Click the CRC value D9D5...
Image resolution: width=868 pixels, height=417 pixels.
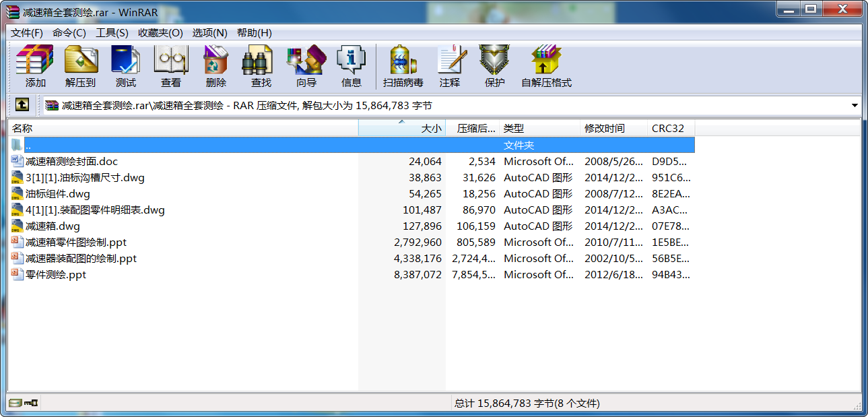point(671,161)
